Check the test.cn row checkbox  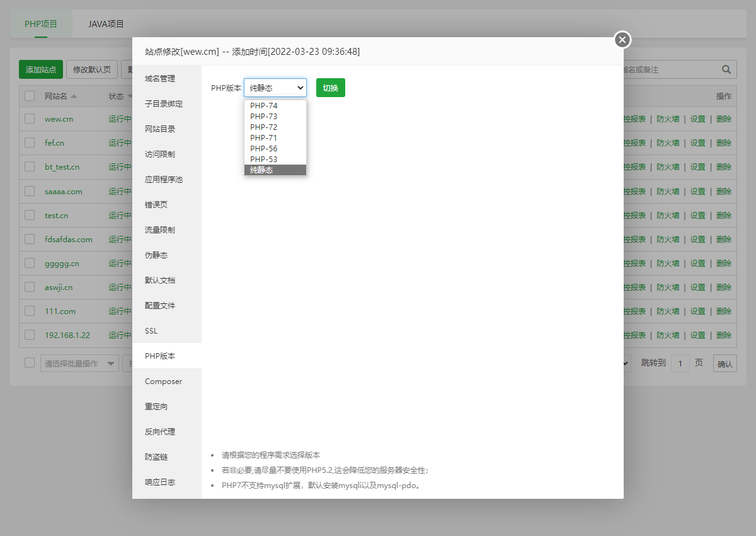(28, 215)
